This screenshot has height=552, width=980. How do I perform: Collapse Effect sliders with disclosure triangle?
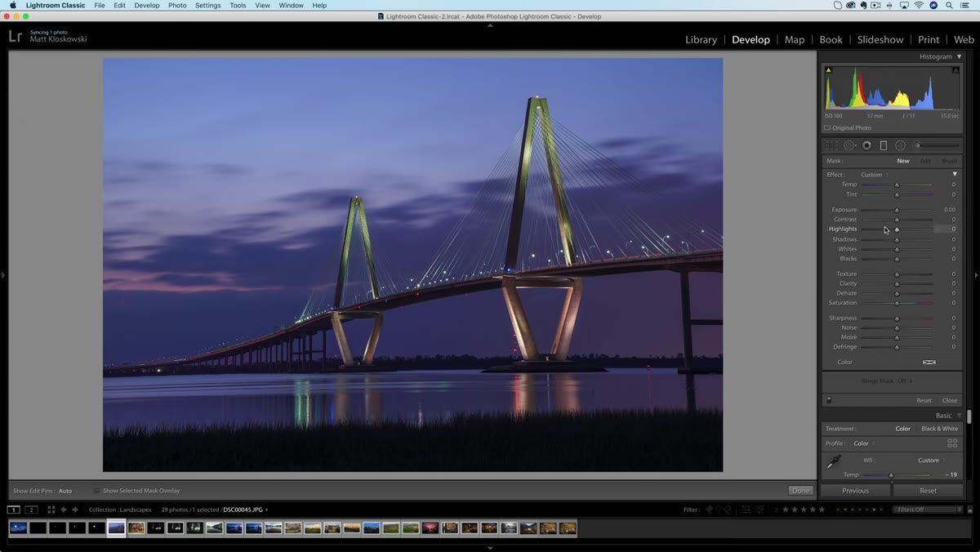click(955, 175)
